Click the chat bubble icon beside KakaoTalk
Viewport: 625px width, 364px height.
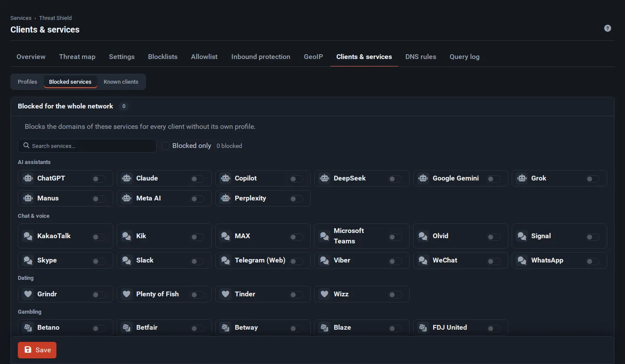point(28,236)
